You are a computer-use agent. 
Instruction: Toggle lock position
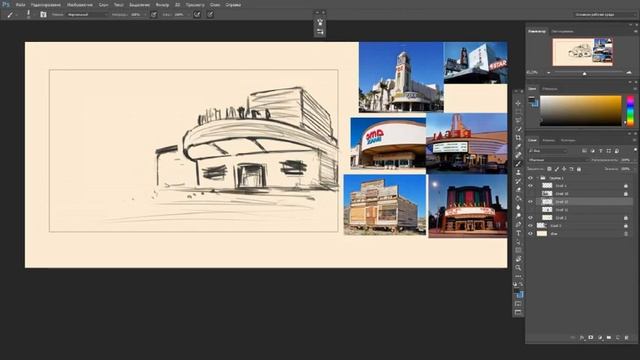coord(564,169)
